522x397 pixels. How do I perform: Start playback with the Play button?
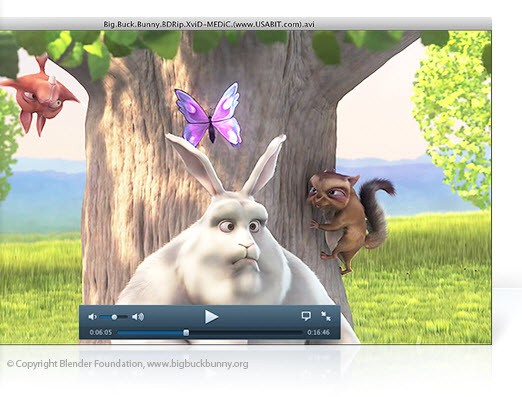211,317
